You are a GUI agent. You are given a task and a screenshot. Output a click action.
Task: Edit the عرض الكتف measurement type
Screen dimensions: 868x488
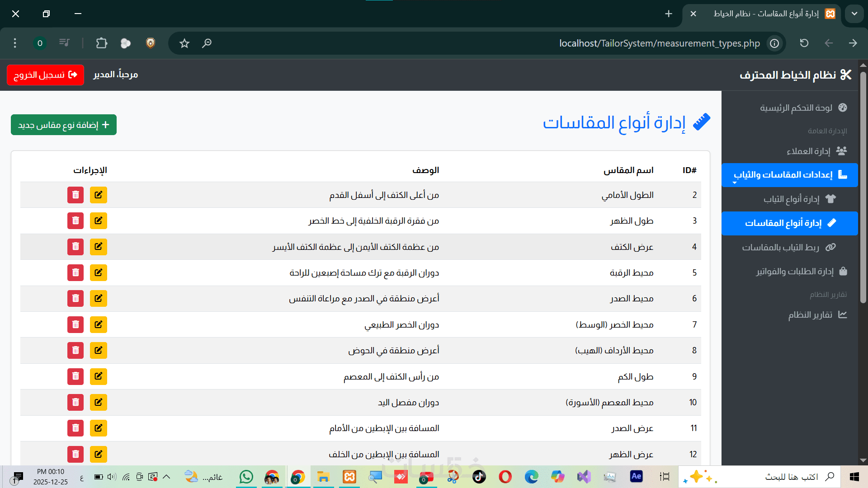(x=98, y=247)
